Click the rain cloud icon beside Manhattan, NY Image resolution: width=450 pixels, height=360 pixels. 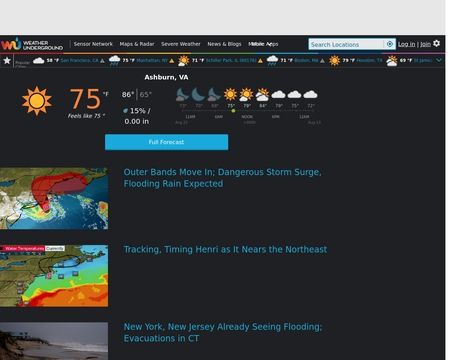(115, 61)
